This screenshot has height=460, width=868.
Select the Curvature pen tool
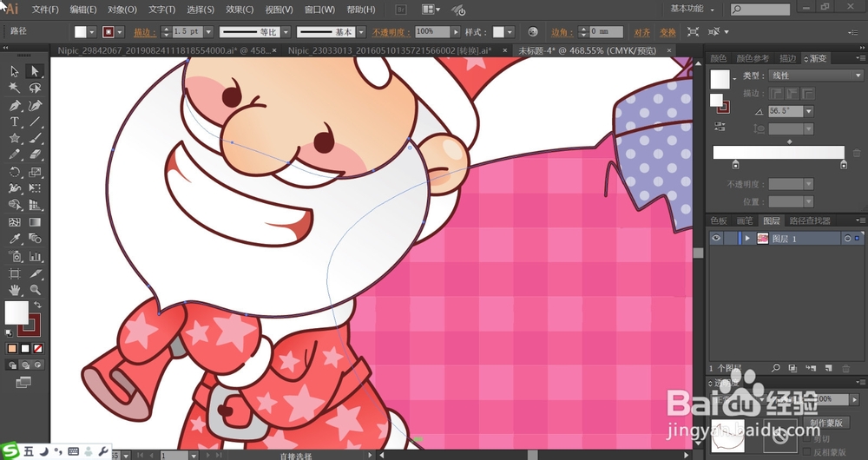(35, 105)
